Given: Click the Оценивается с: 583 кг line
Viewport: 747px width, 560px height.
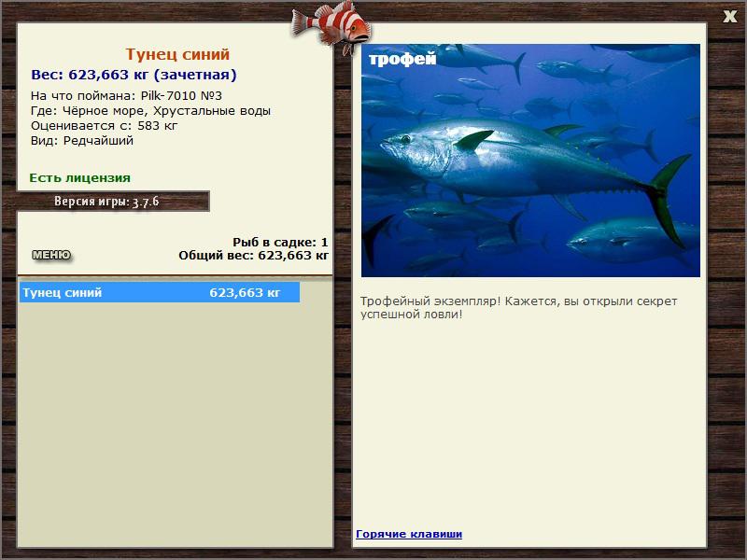Looking at the screenshot, I should coord(104,126).
